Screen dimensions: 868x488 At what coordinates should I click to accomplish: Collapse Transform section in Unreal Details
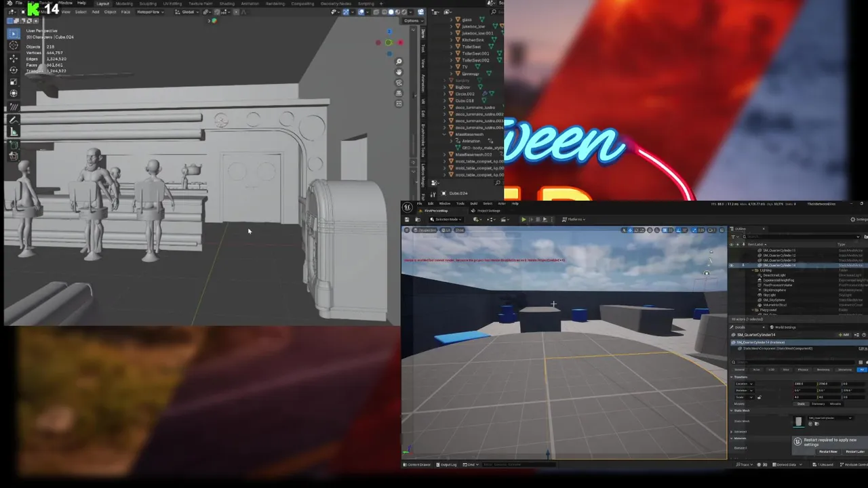coord(731,377)
